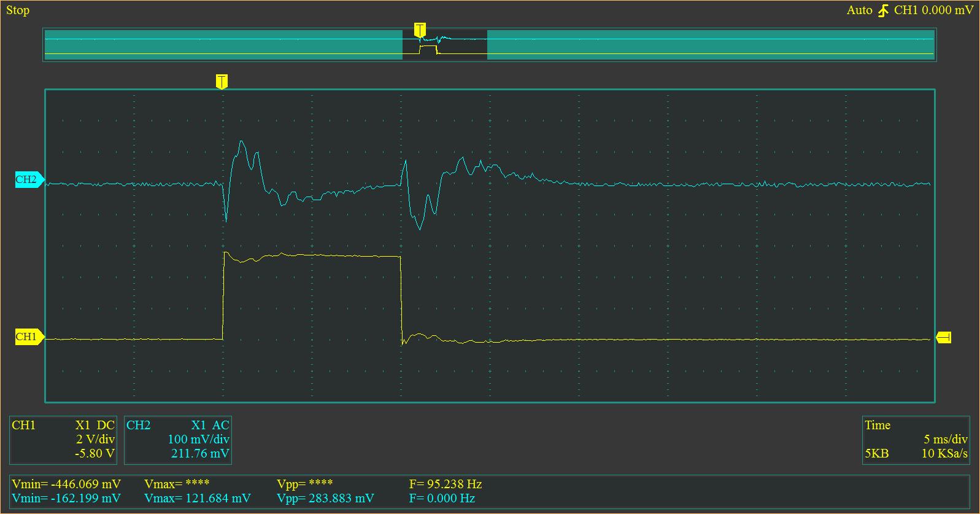Click the Vmax= **** measurement for CH1
The height and width of the screenshot is (514, 980).
click(177, 484)
